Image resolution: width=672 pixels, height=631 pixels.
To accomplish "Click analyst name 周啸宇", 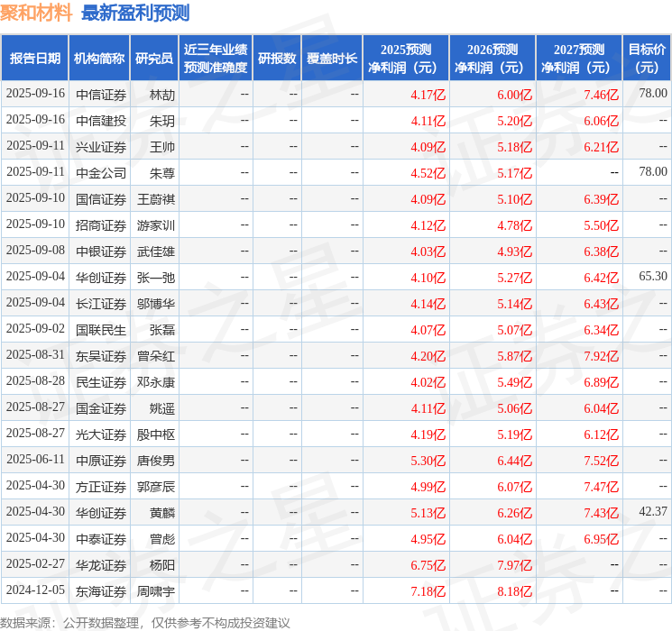I will [x=156, y=591].
